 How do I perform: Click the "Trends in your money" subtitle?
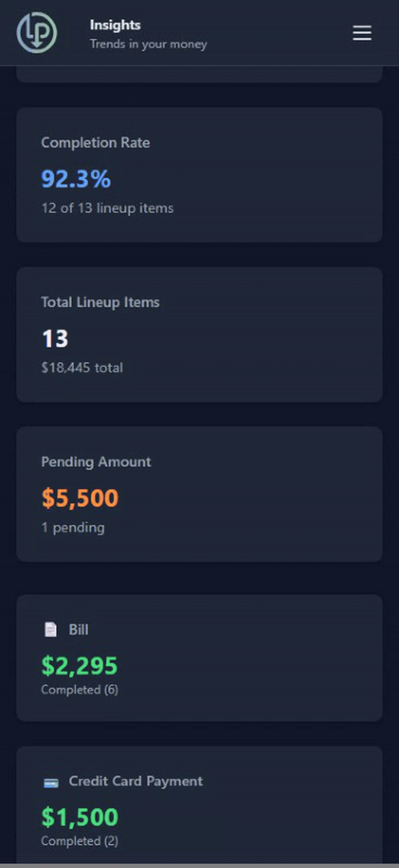(x=148, y=44)
